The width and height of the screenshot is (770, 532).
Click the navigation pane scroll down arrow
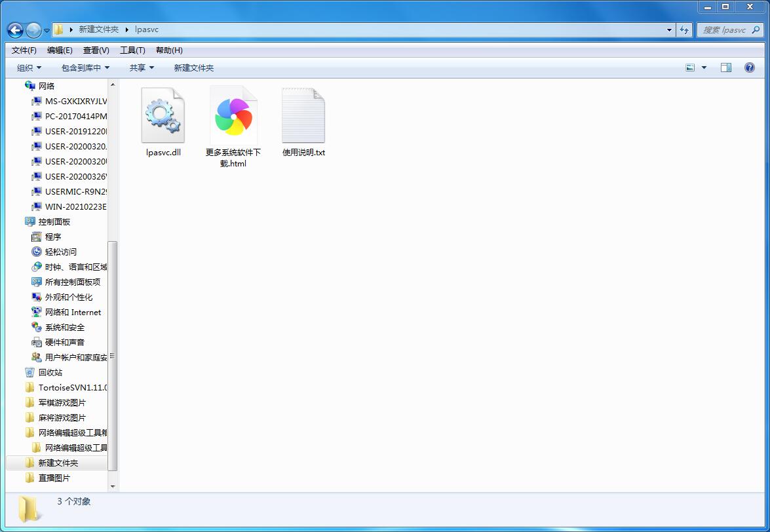pos(113,486)
